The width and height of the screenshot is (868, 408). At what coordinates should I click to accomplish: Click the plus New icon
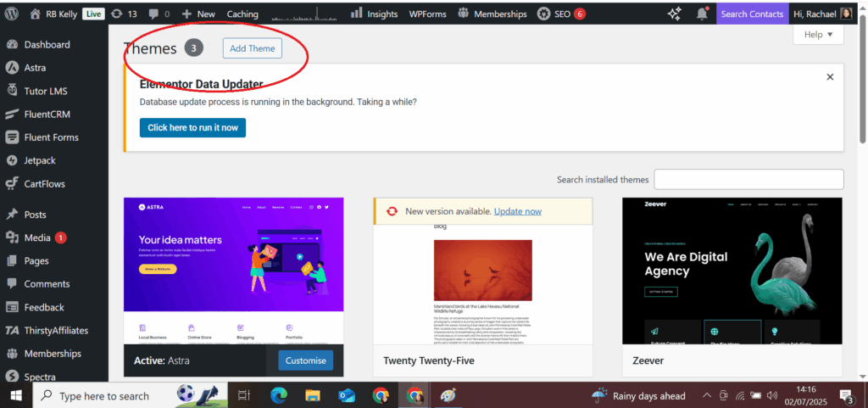tap(186, 14)
